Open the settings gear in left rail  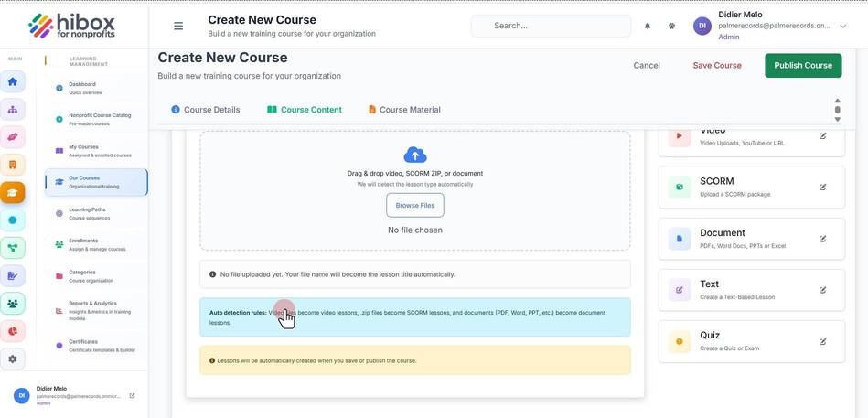pos(13,359)
